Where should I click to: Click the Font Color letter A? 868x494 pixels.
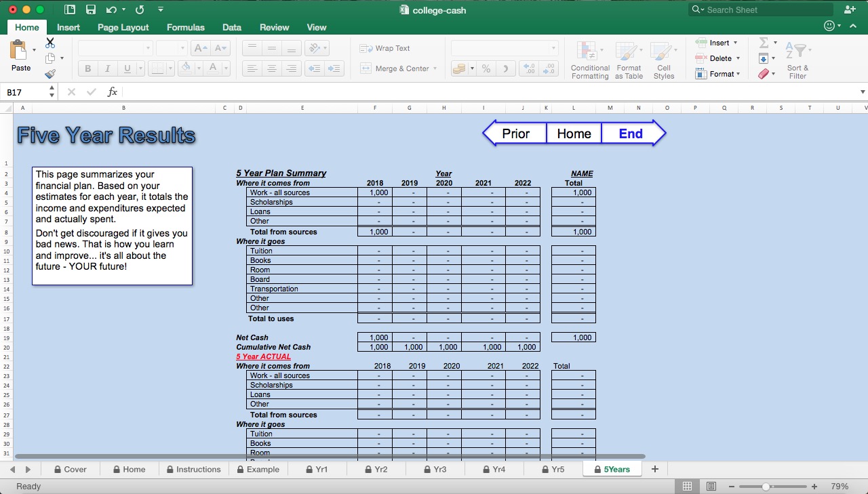coord(213,68)
